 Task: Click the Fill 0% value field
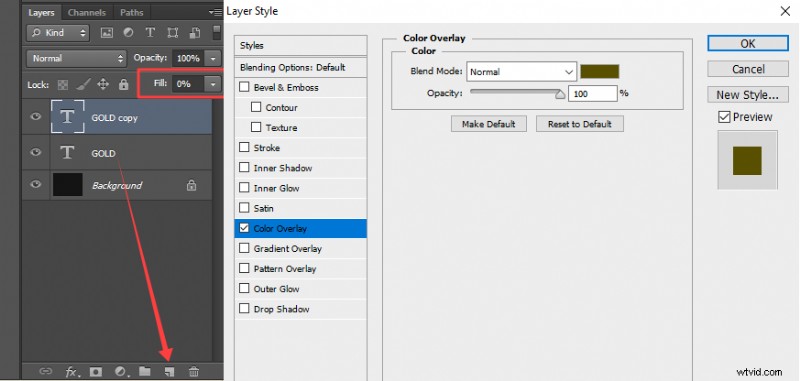[188, 84]
